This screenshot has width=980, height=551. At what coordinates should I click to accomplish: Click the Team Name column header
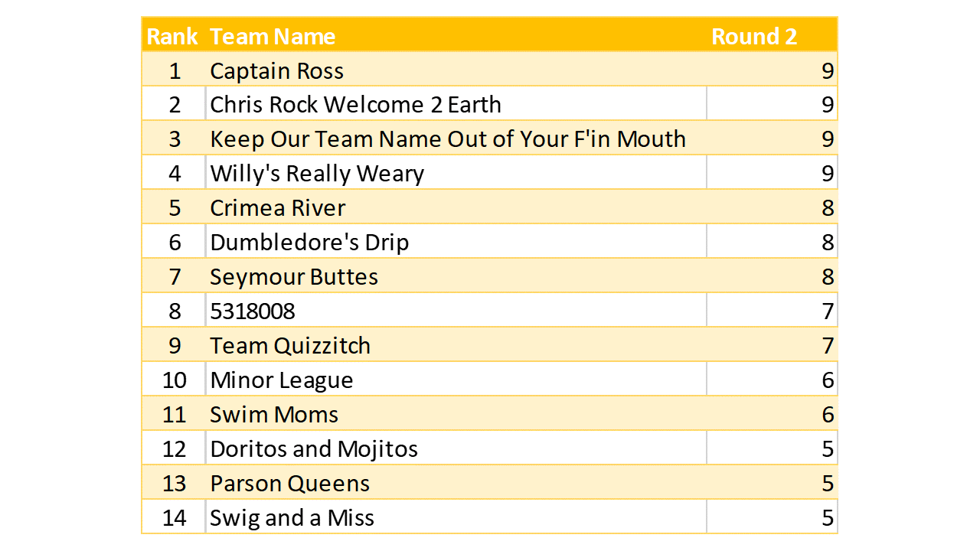click(x=273, y=36)
